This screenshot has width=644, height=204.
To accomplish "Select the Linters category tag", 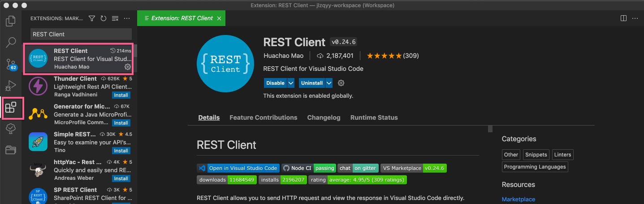I will 562,155.
